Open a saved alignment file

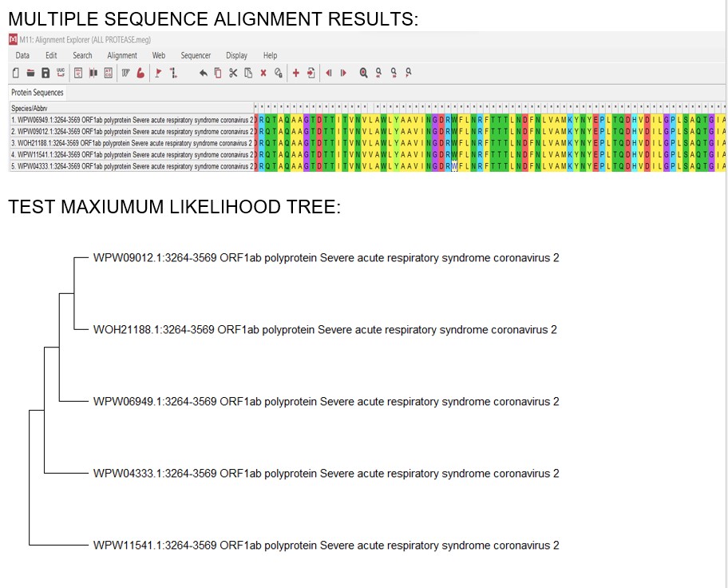tap(29, 73)
